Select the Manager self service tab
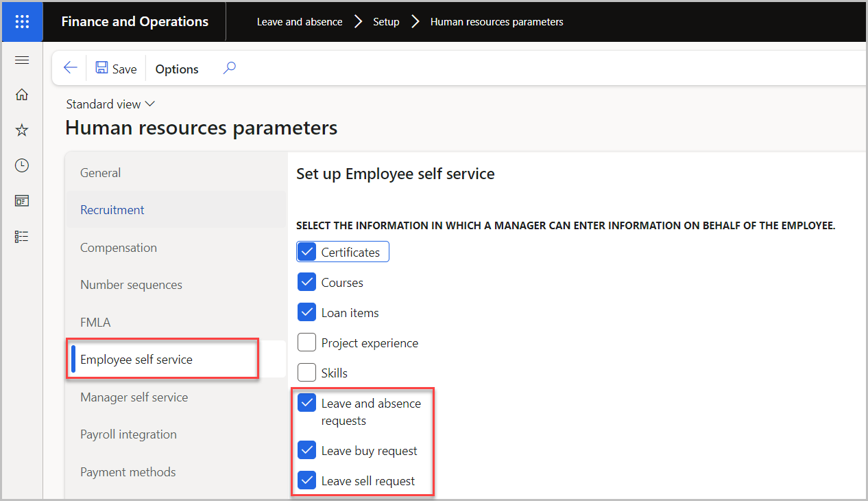This screenshot has width=868, height=501. (176, 397)
